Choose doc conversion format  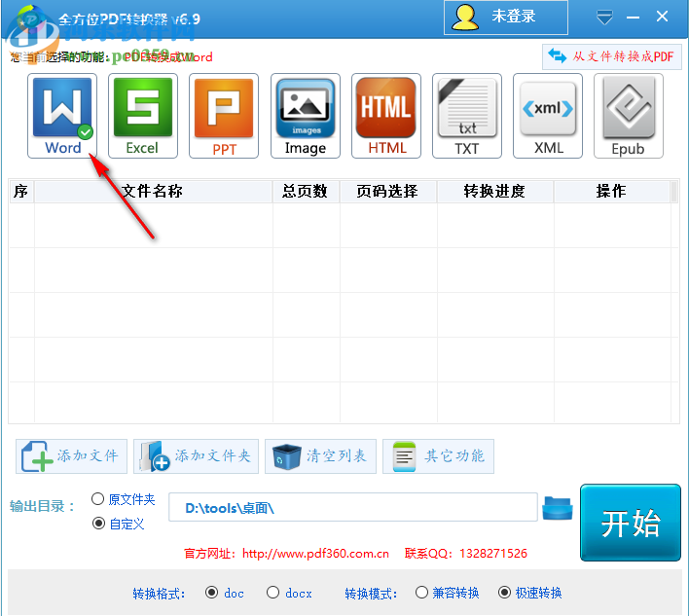click(x=211, y=593)
